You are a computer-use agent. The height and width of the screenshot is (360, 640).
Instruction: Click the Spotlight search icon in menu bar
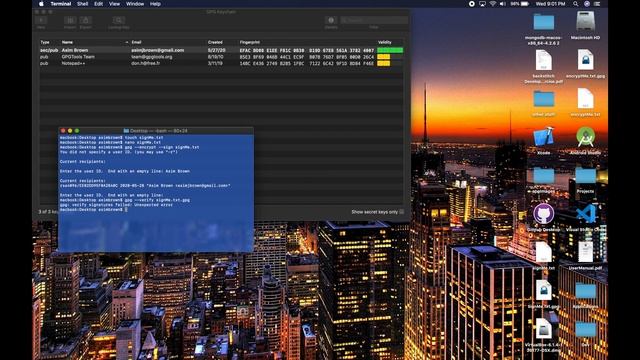pyautogui.click(x=576, y=4)
